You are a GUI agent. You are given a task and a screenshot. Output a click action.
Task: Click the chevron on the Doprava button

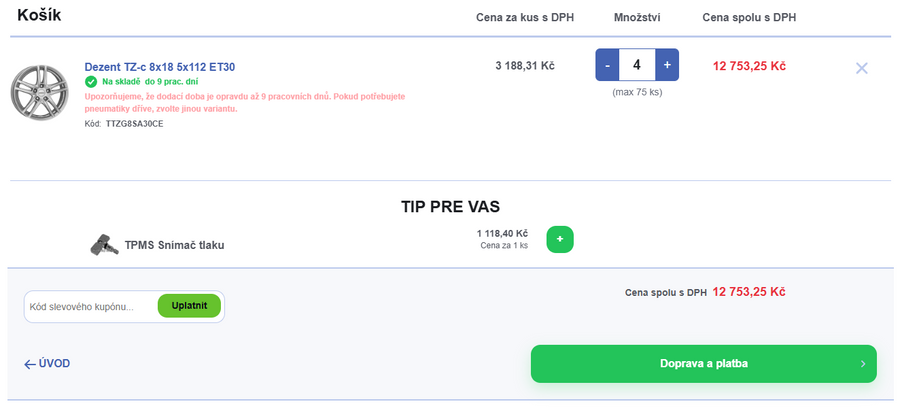[x=863, y=364]
